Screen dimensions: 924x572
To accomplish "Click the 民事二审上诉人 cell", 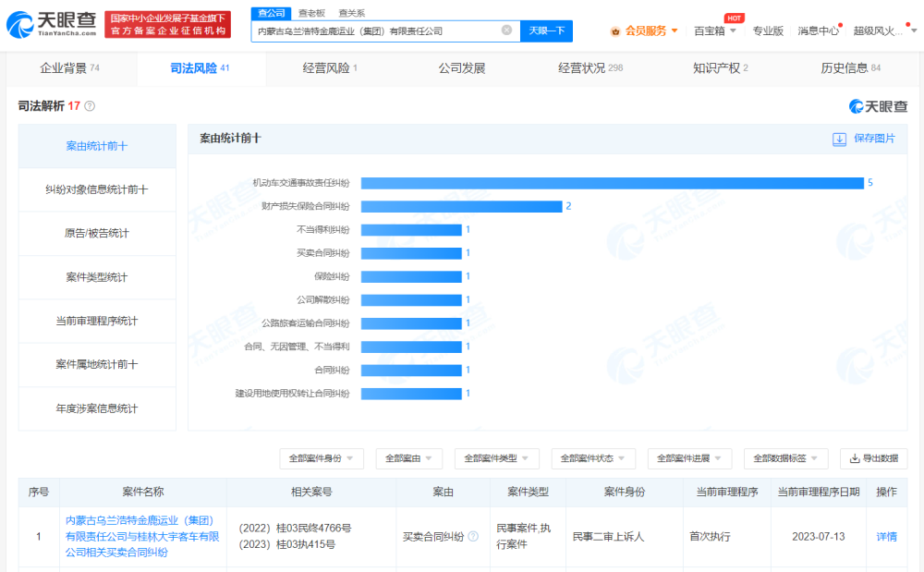I will (x=608, y=537).
